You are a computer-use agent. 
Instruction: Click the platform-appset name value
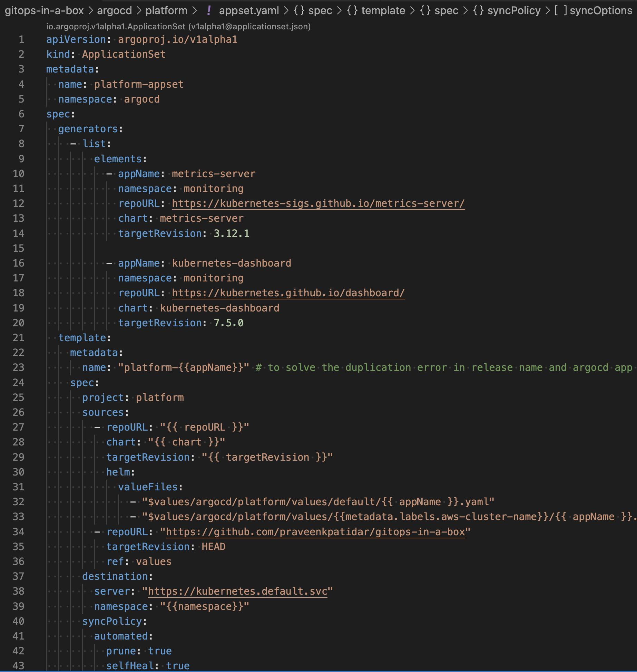(139, 84)
